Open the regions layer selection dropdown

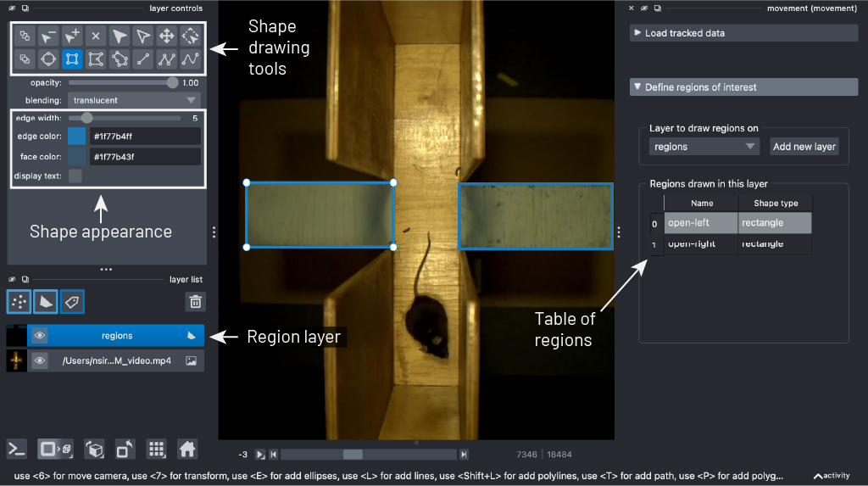coord(704,147)
